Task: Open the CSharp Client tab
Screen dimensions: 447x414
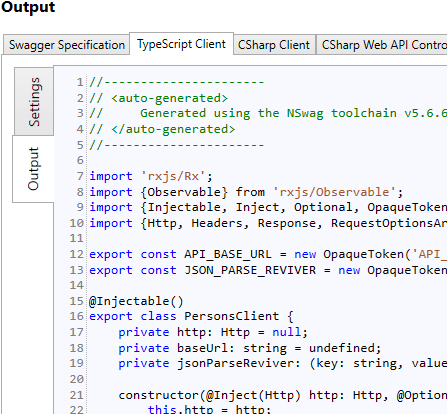Action: pos(274,45)
